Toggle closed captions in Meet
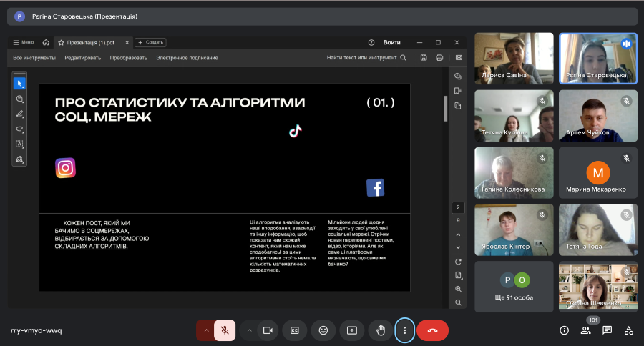The width and height of the screenshot is (644, 346). coord(295,330)
